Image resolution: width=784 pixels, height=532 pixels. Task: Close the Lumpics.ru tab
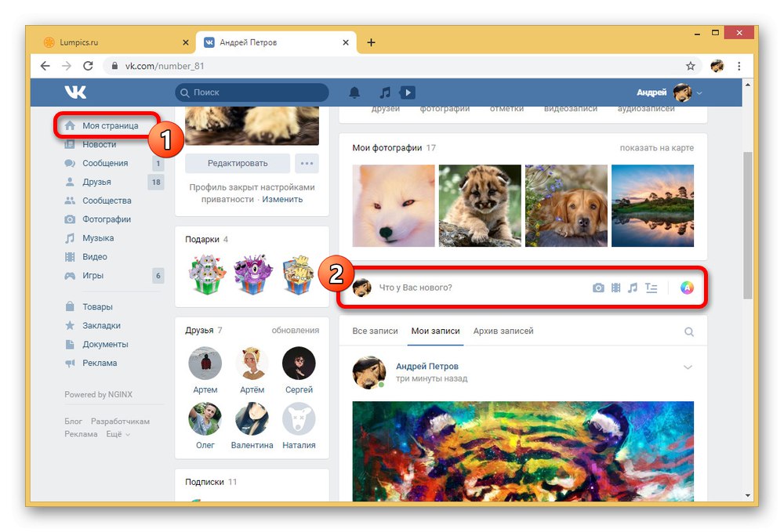point(186,42)
